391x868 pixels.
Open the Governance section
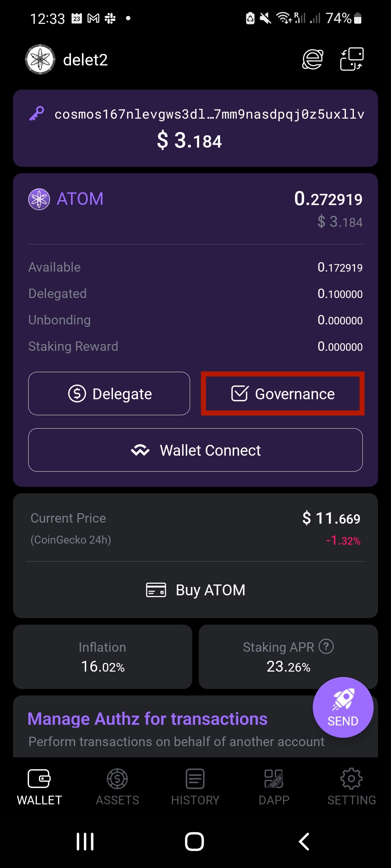pyautogui.click(x=283, y=393)
